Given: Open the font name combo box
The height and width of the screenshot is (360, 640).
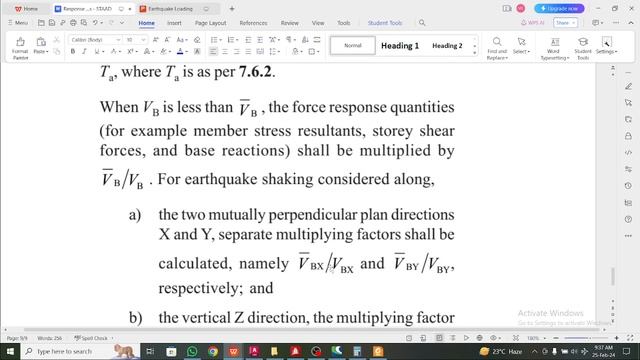Looking at the screenshot, I should click(x=96, y=40).
